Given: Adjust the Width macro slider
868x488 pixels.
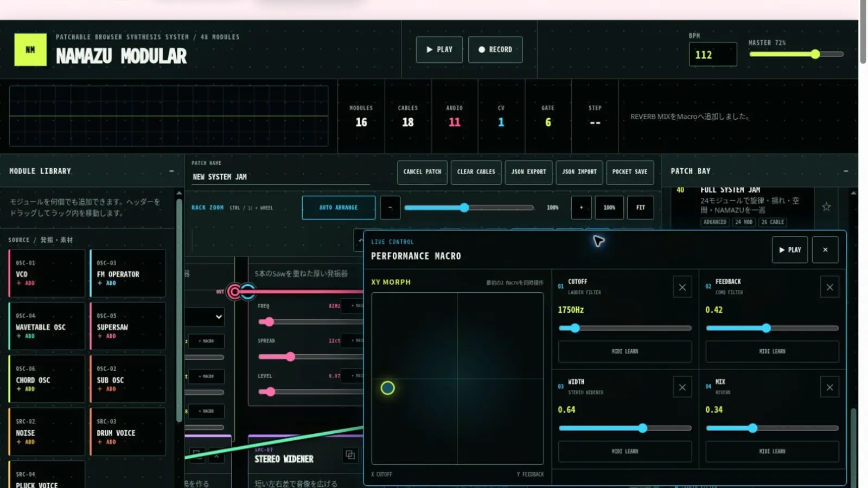Looking at the screenshot, I should [625, 428].
